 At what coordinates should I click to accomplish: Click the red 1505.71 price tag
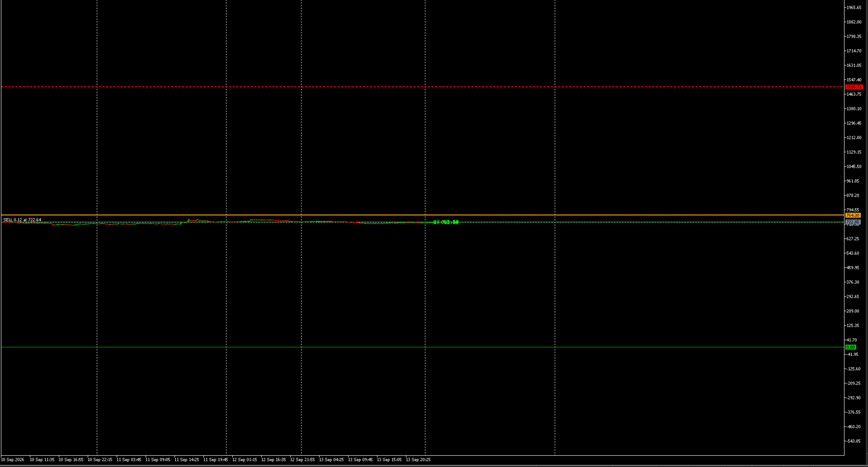coord(854,87)
